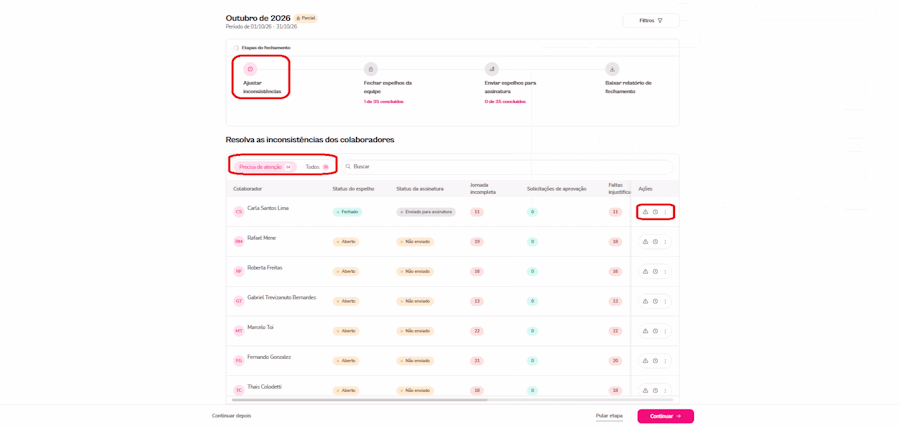Select the Precisa de atenção tab

coord(265,167)
